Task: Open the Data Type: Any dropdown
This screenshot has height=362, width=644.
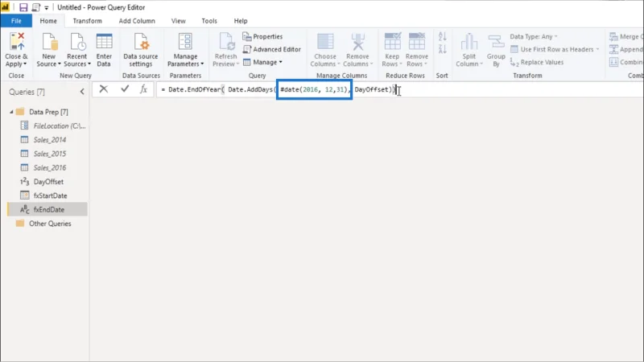Action: [x=534, y=36]
